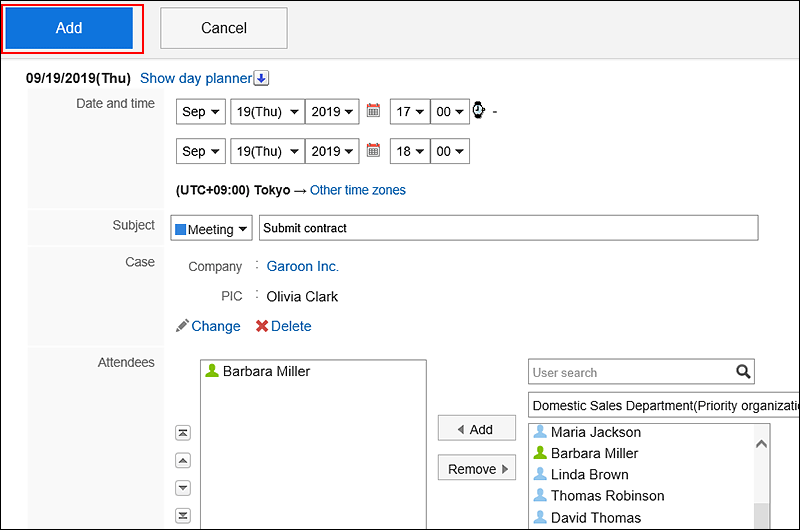Click the day planner down-arrow icon
Image resolution: width=800 pixels, height=530 pixels.
tap(261, 78)
